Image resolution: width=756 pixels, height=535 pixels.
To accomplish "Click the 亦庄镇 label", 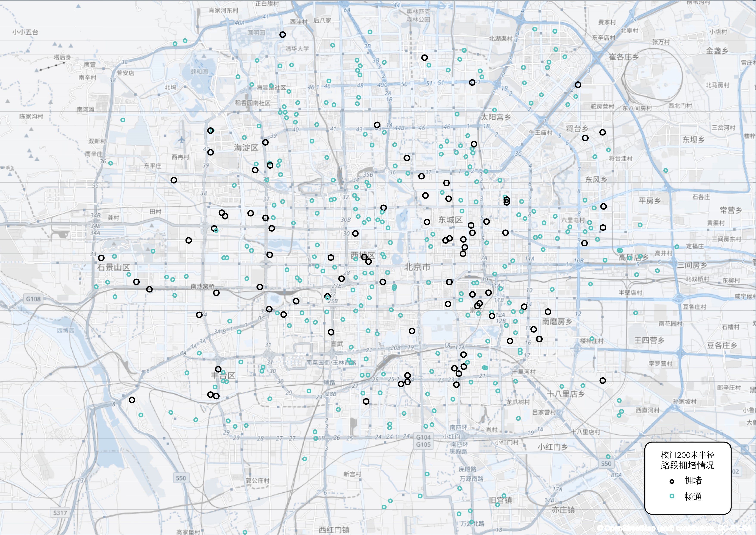I will click(564, 510).
